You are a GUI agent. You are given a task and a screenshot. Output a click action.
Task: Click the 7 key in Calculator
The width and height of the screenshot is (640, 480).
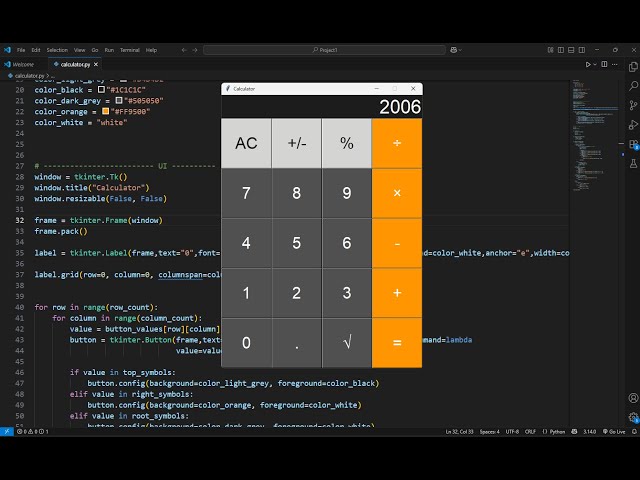[x=246, y=193]
